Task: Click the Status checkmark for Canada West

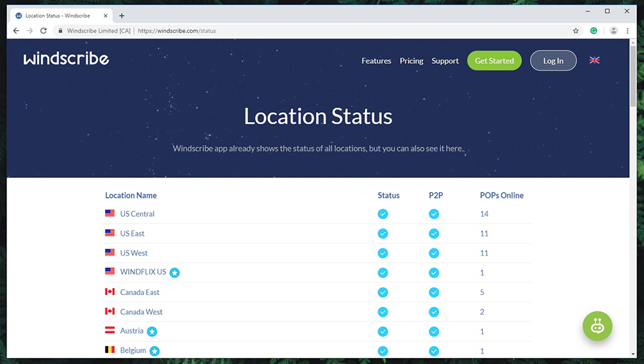Action: click(383, 312)
